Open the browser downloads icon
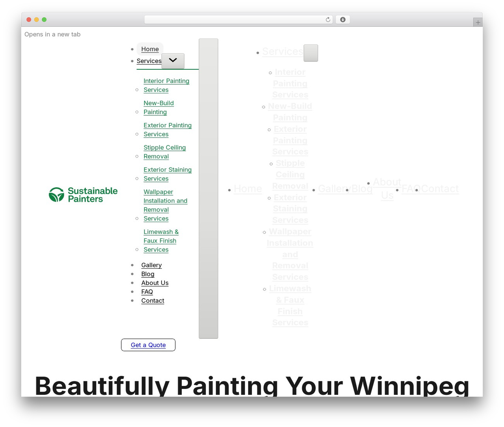 pyautogui.click(x=343, y=20)
